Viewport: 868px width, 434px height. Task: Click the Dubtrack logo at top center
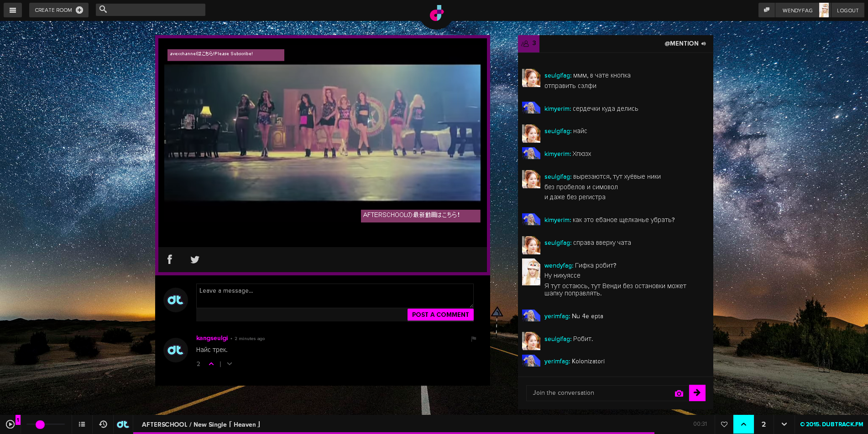(437, 13)
